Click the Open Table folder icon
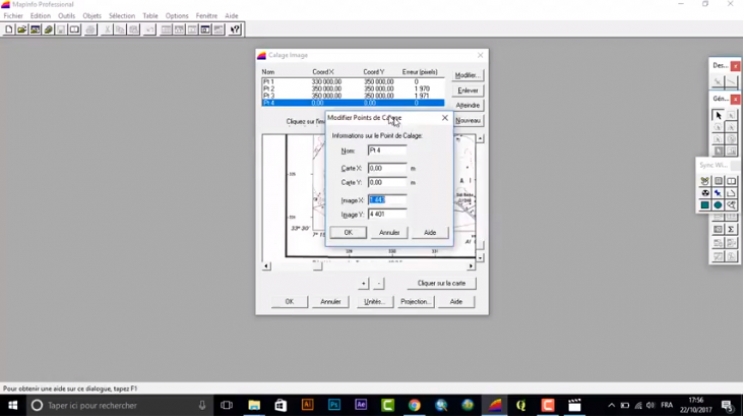The height and width of the screenshot is (418, 744). pos(22,30)
